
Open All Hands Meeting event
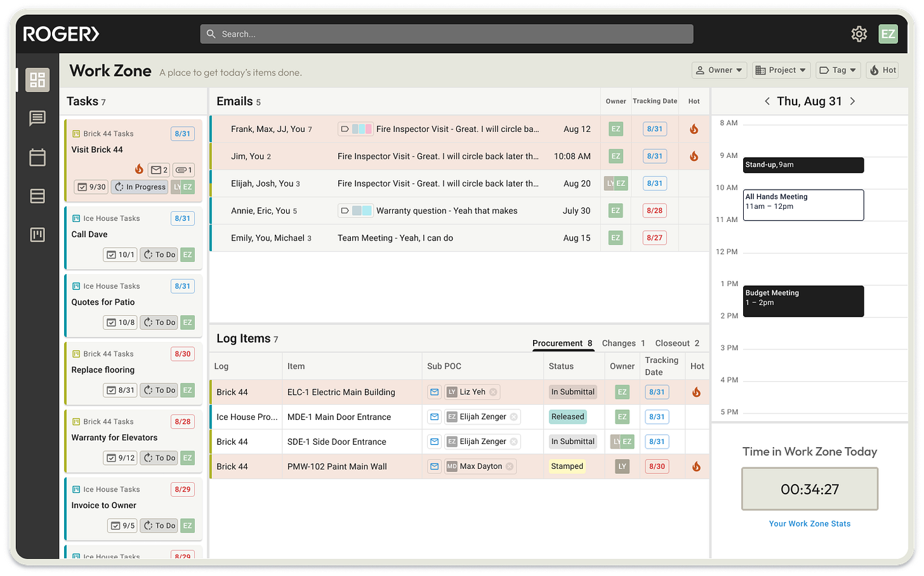tap(803, 205)
